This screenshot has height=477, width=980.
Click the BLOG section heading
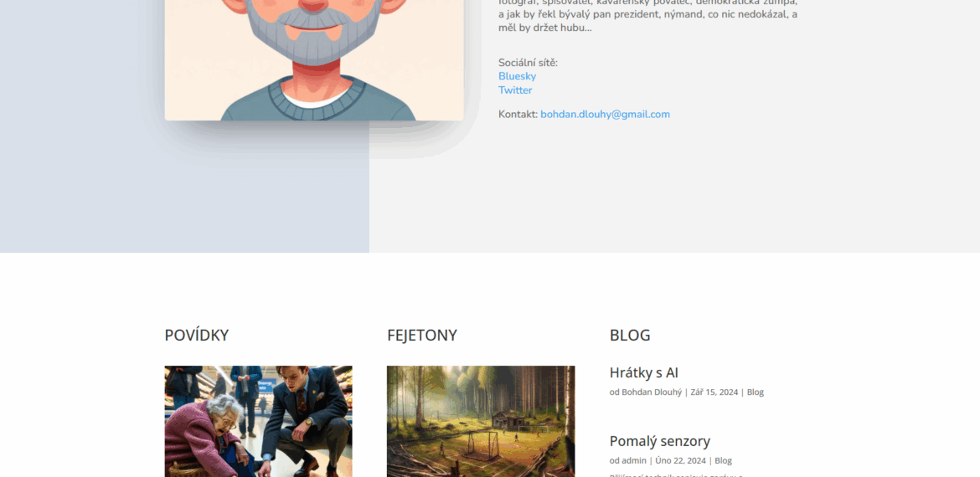point(630,336)
